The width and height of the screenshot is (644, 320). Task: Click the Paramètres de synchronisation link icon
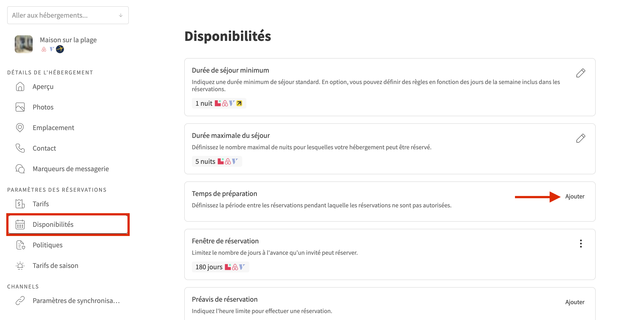click(20, 301)
